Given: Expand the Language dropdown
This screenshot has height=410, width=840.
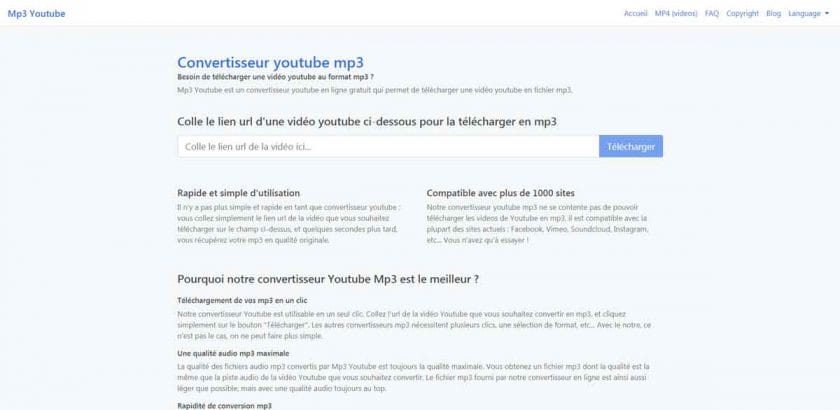Looking at the screenshot, I should click(x=808, y=14).
